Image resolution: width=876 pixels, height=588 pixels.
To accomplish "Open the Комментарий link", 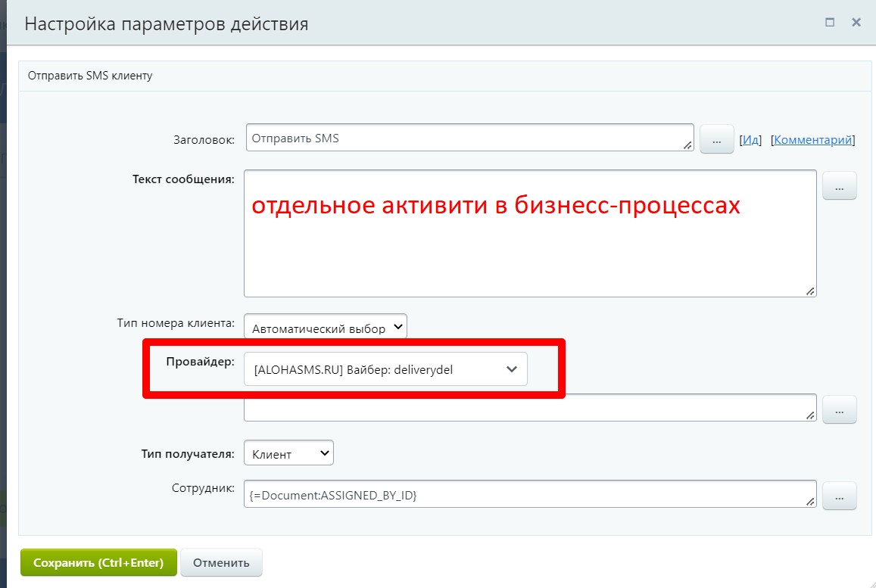I will pyautogui.click(x=813, y=140).
